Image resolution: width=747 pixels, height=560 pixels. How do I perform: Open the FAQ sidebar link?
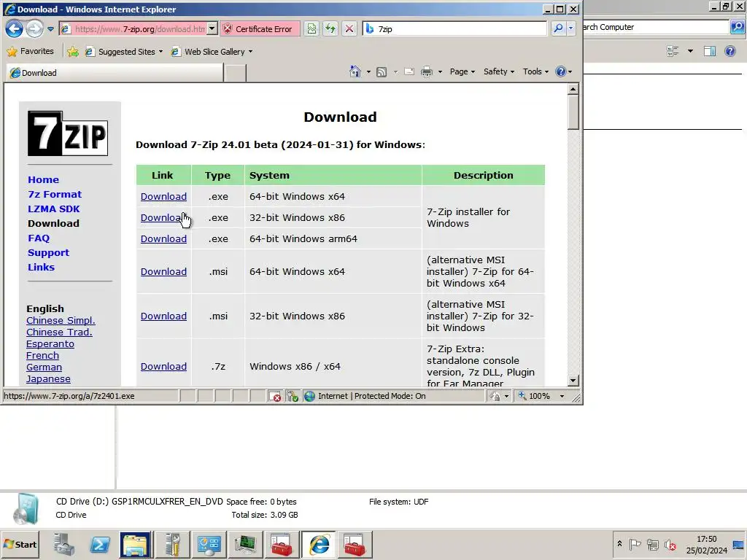(x=39, y=238)
